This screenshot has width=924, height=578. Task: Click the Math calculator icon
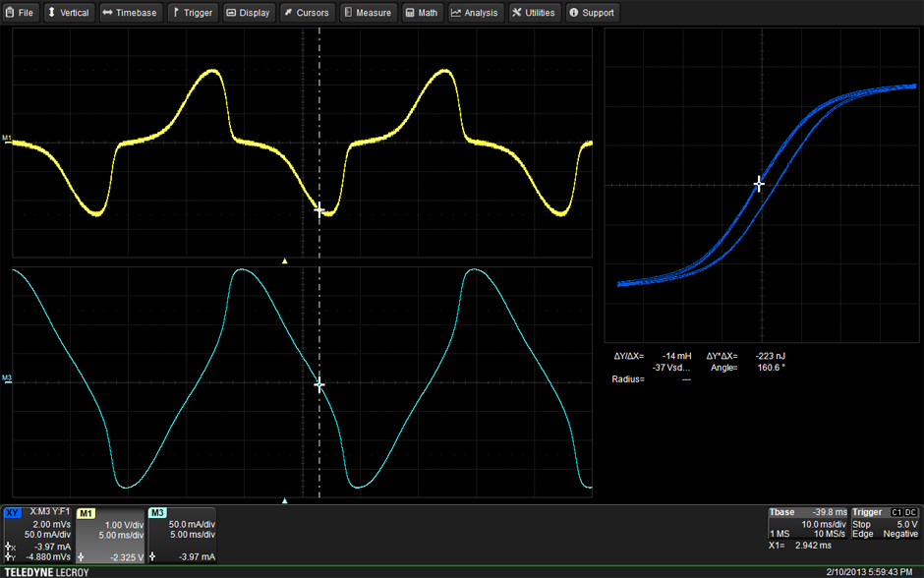(x=409, y=13)
